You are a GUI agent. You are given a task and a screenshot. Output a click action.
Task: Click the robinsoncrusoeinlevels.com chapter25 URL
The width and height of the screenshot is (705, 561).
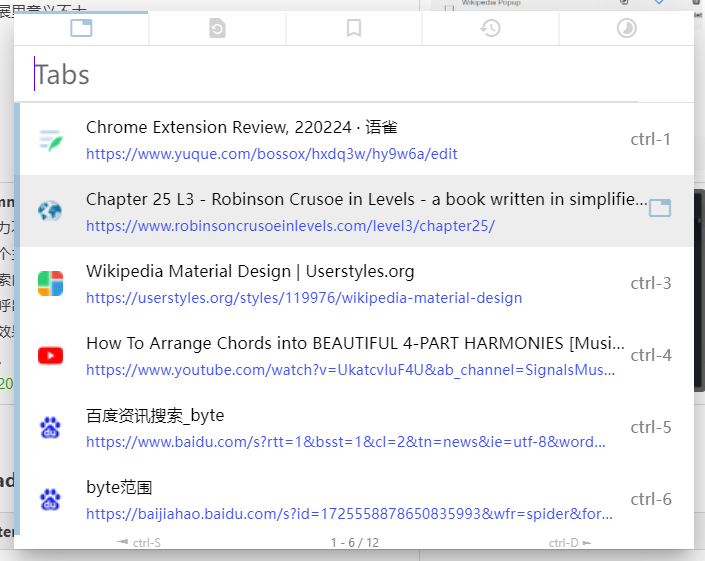point(290,226)
